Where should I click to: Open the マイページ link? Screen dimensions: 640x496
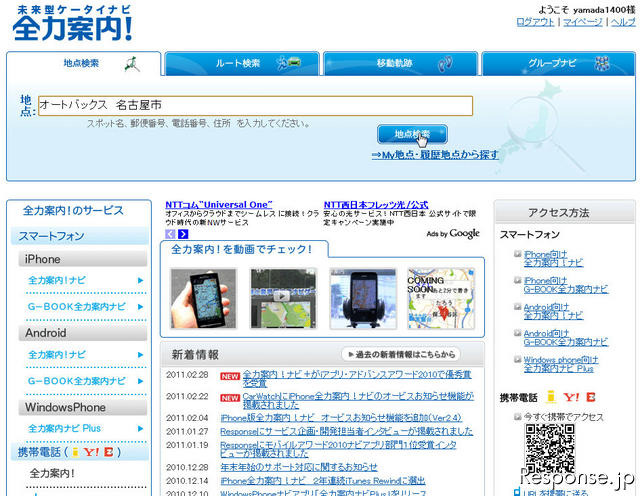point(582,22)
